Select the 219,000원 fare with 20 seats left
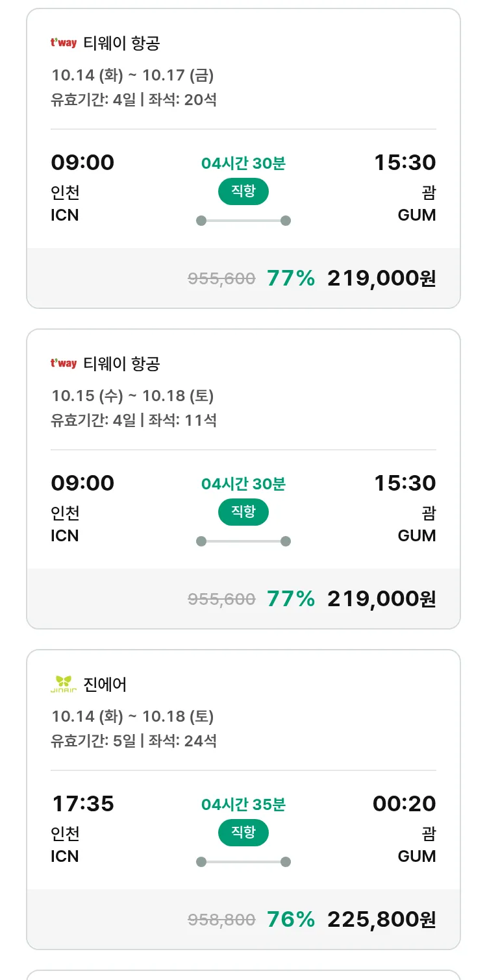 [381, 278]
